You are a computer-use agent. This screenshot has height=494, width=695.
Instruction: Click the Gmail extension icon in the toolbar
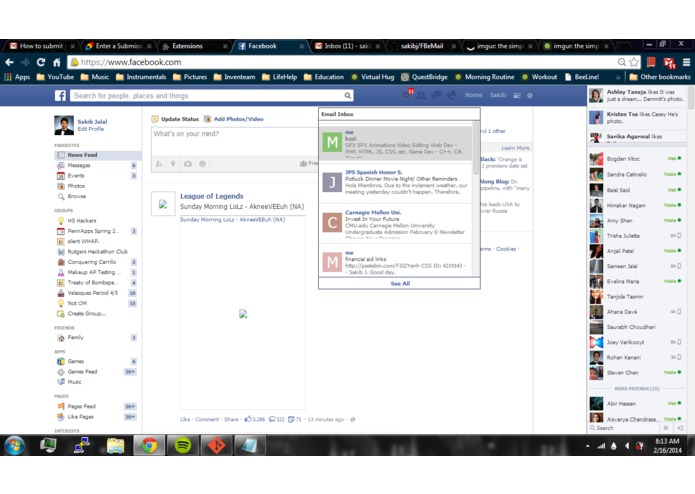click(669, 62)
